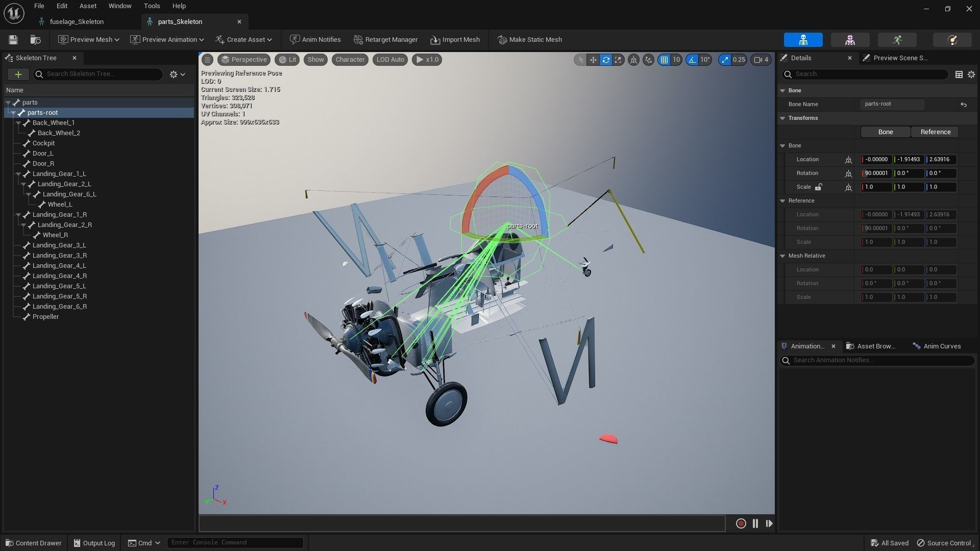Screen dimensions: 980x551
Task: Click the add bone plus button
Action: pos(18,74)
